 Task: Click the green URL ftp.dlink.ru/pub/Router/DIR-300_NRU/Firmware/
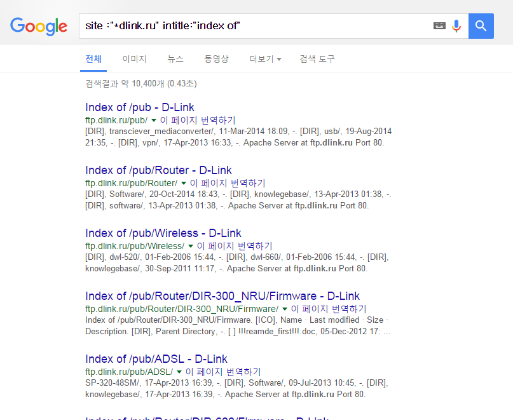click(x=182, y=309)
